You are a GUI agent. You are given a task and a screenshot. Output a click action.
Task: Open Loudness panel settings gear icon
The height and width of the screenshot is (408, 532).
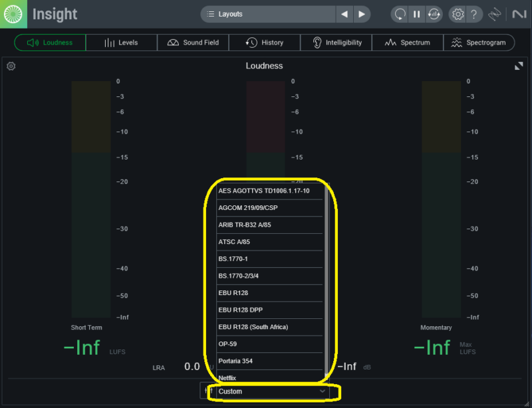[11, 66]
